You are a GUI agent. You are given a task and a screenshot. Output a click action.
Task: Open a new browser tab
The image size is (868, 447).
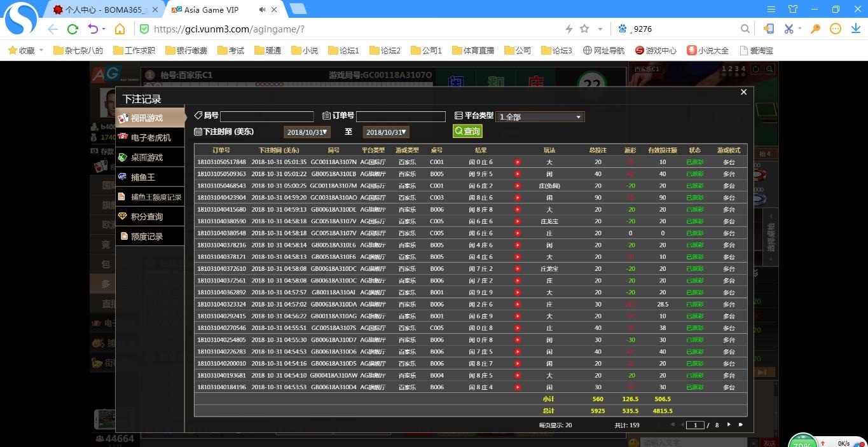[297, 9]
